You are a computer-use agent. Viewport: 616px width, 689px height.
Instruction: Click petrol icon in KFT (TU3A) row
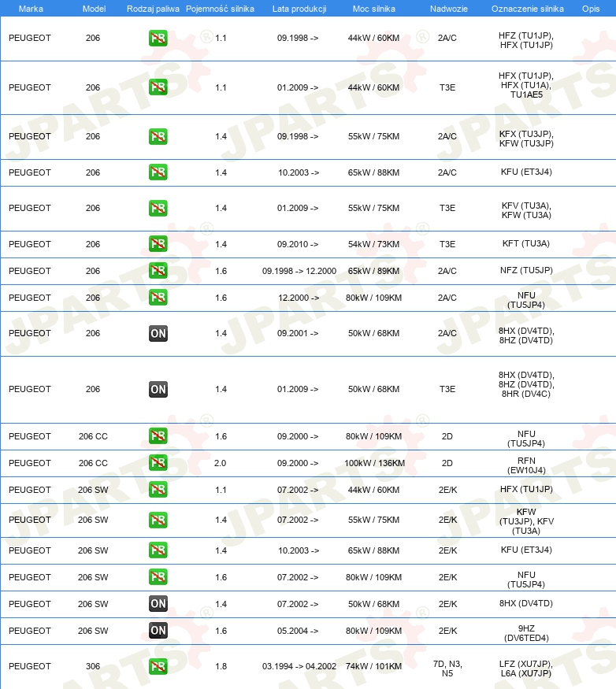point(158,244)
